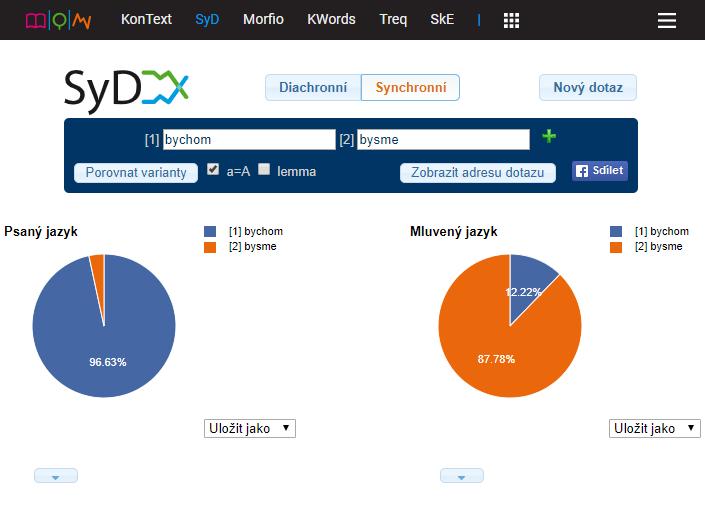Click the Psaný jazyk heading
Viewport: 705px width, 528px height.
click(41, 232)
